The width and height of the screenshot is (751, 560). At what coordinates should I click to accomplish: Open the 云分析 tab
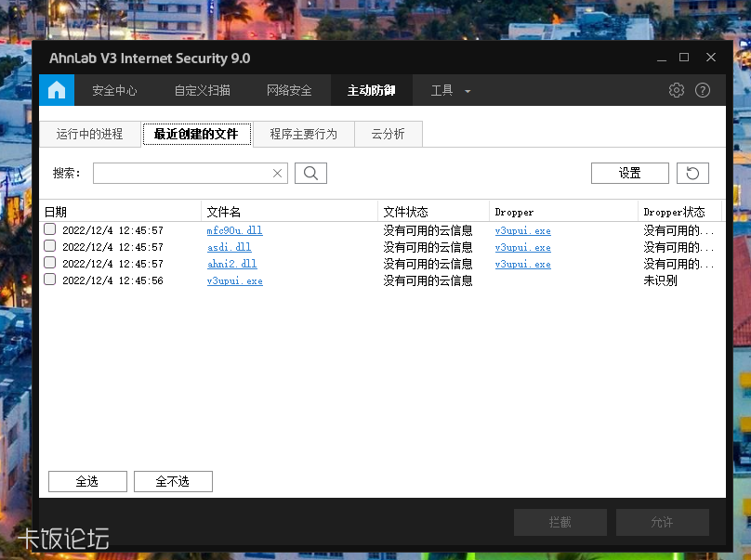(x=388, y=134)
